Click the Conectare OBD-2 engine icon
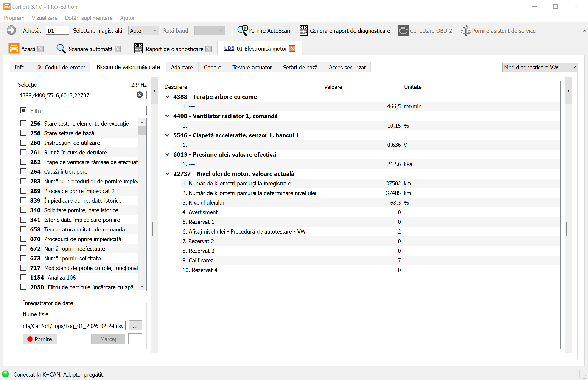The height and width of the screenshot is (380, 588). 403,31
